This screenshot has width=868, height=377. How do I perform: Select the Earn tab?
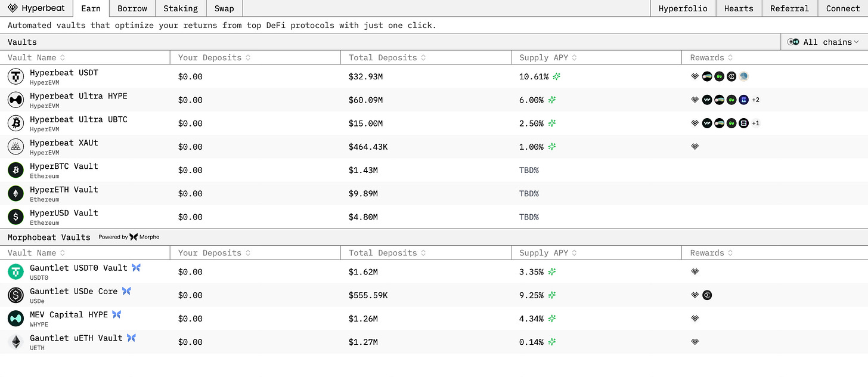(91, 8)
